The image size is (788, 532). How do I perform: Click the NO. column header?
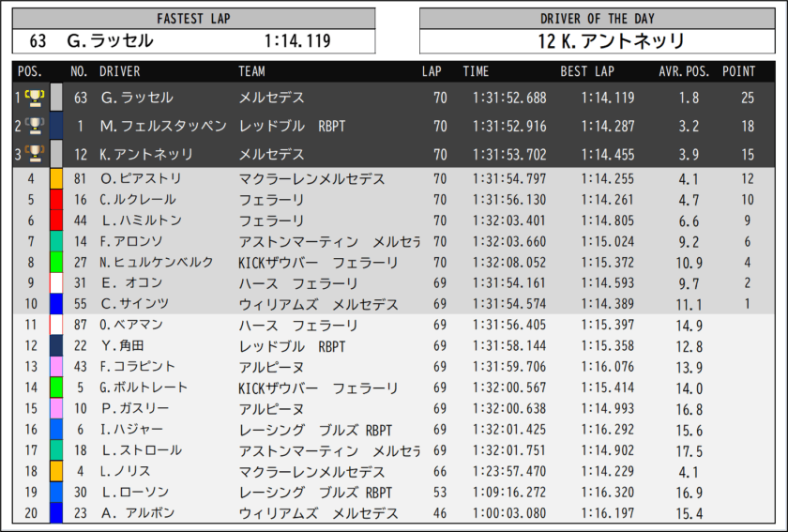pos(79,71)
